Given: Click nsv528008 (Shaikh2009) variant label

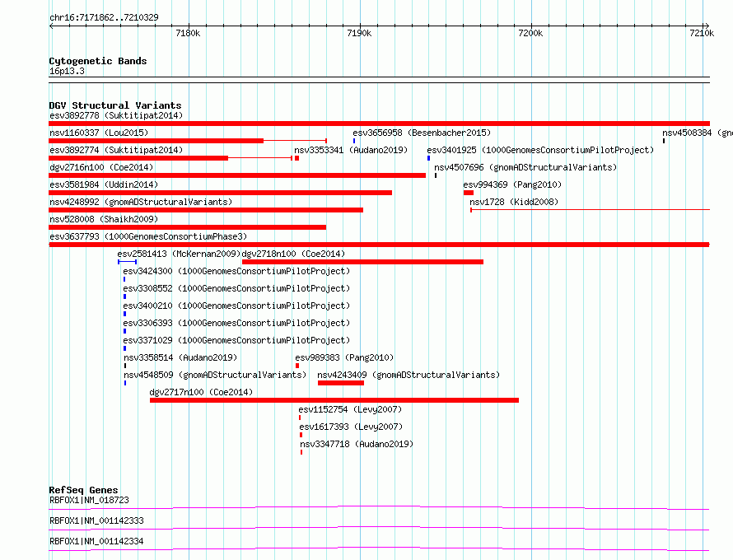Looking at the screenshot, I should pyautogui.click(x=104, y=219).
